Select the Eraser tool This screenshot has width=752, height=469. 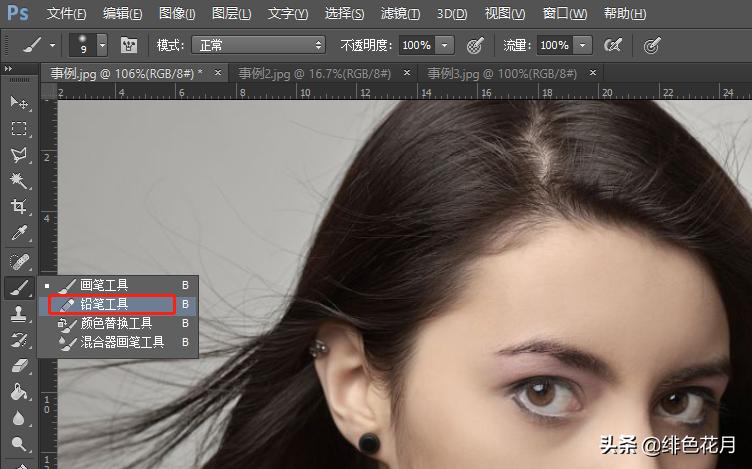19,366
